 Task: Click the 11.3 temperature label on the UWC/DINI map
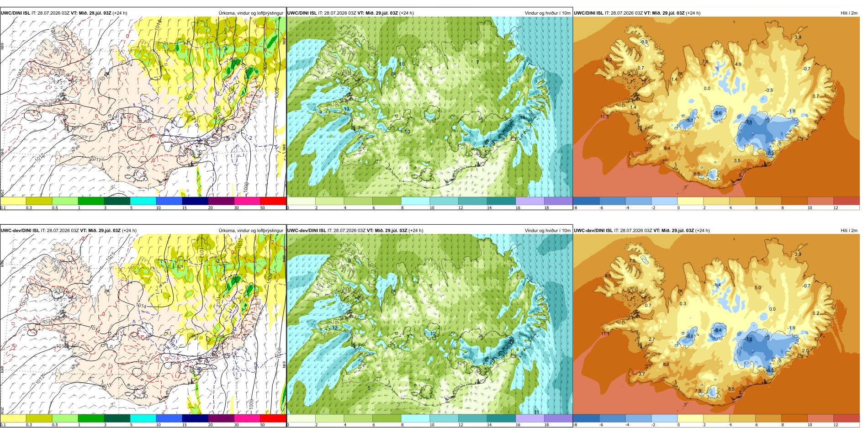coord(604,117)
